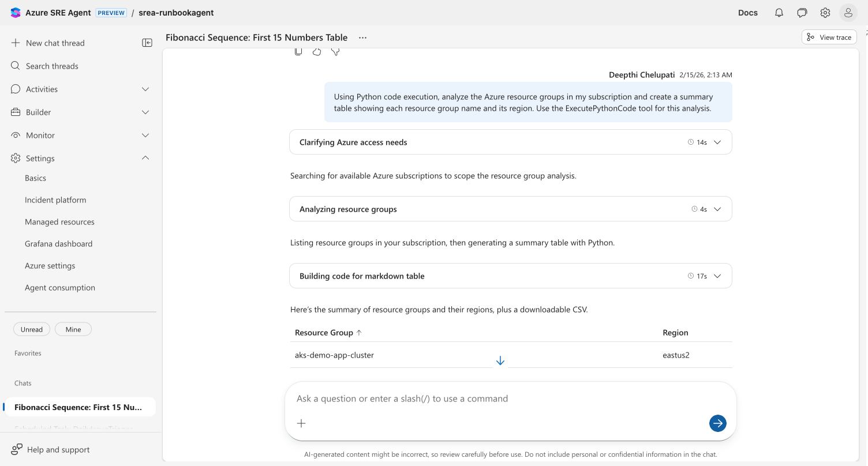Collapse the sidebar with the panel icon
868x466 pixels.
click(147, 43)
